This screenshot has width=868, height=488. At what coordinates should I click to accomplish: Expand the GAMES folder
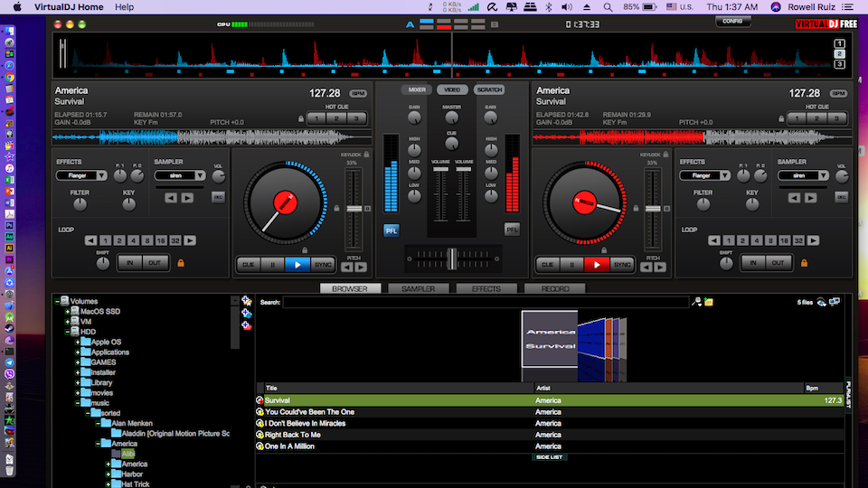click(78, 362)
